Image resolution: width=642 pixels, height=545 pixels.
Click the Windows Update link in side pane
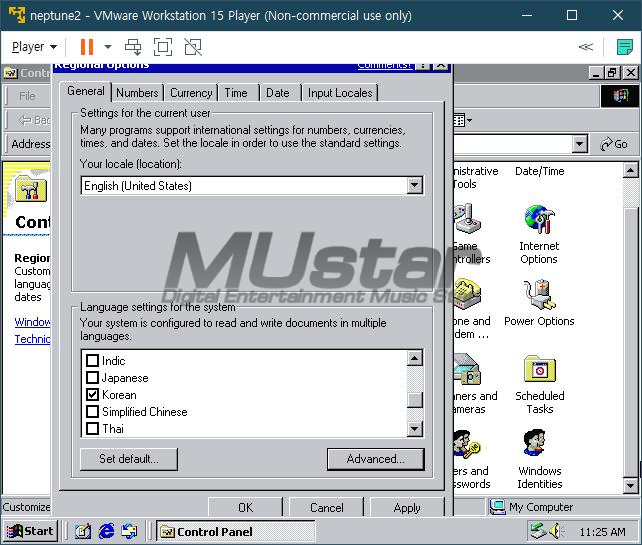pyautogui.click(x=32, y=322)
